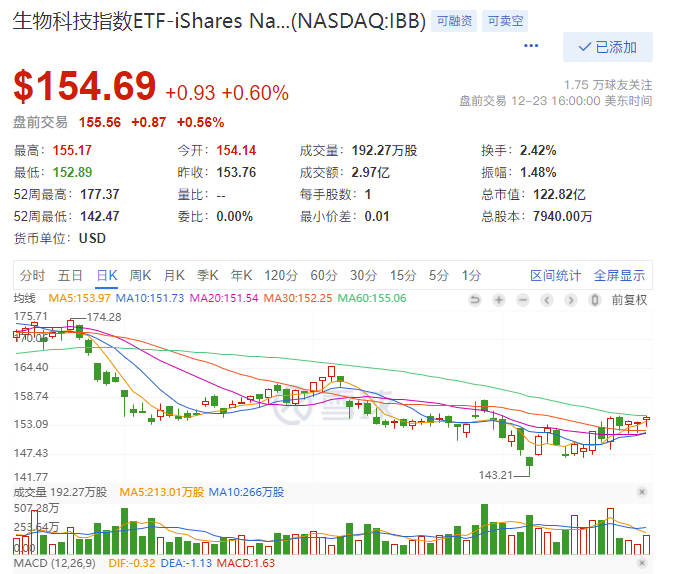Close the MACD indicator panel

[x=642, y=562]
